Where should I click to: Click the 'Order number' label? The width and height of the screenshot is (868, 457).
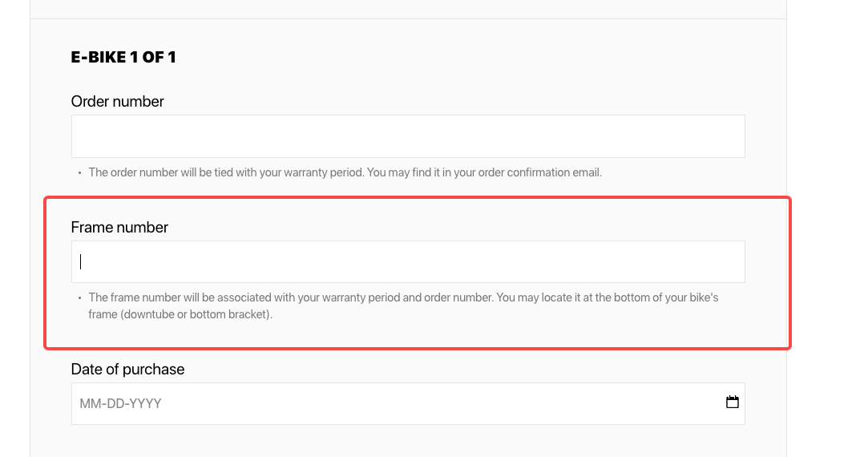tap(118, 102)
